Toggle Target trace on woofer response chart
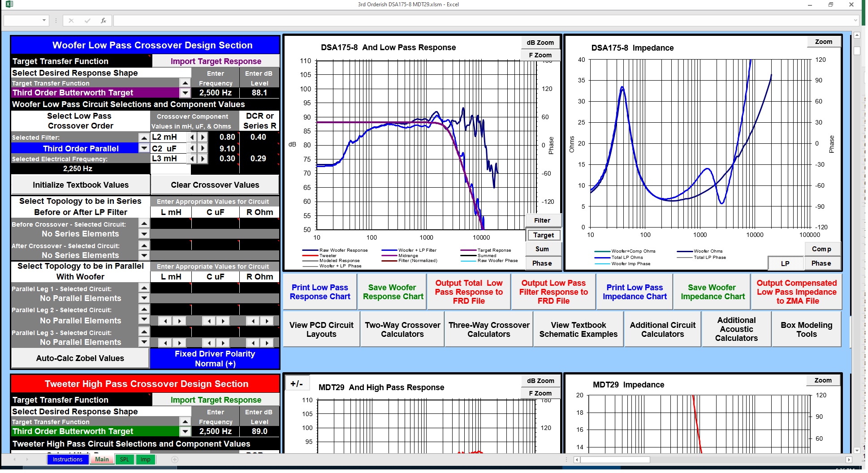This screenshot has width=868, height=473. [x=543, y=235]
